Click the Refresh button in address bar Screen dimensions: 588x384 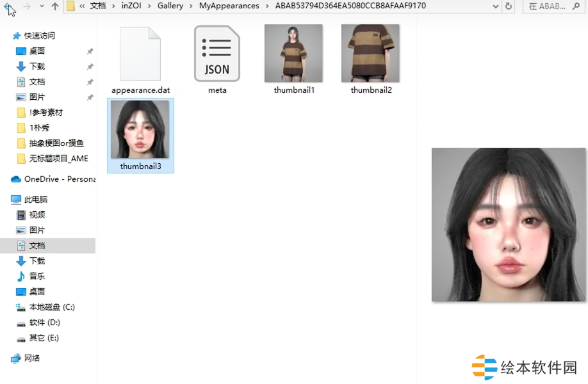[x=509, y=6]
